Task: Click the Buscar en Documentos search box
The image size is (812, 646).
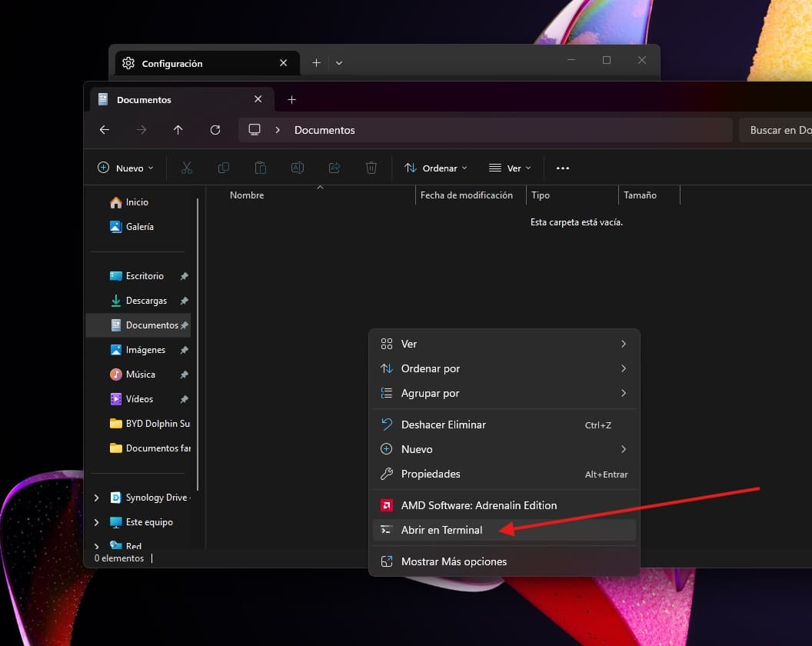Action: pyautogui.click(x=776, y=130)
